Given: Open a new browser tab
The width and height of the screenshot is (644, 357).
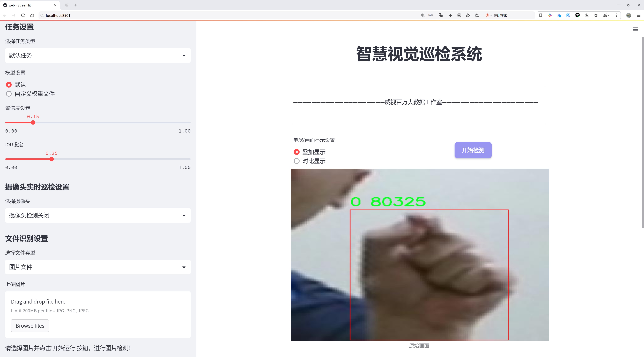Looking at the screenshot, I should [x=76, y=5].
